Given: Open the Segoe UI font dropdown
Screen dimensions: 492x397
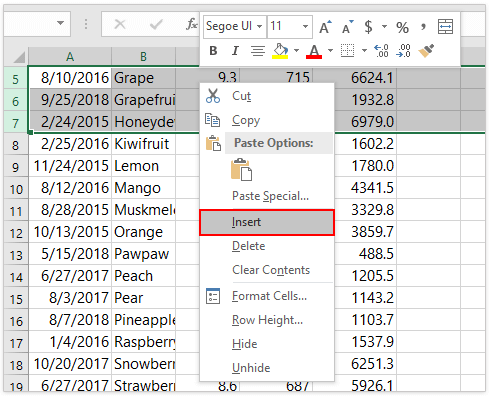Looking at the screenshot, I should 259,26.
